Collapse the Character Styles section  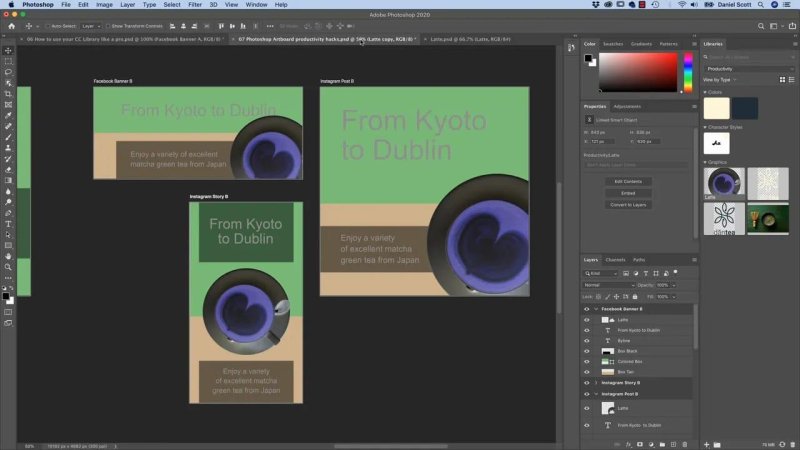coord(705,127)
